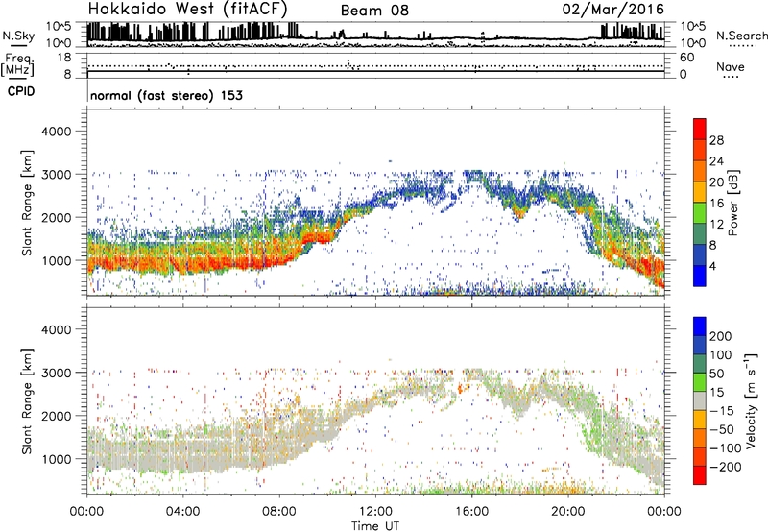Image resolution: width=768 pixels, height=532 pixels.
Task: Click the left '10^5' sky noise tick
Action: coord(59,26)
